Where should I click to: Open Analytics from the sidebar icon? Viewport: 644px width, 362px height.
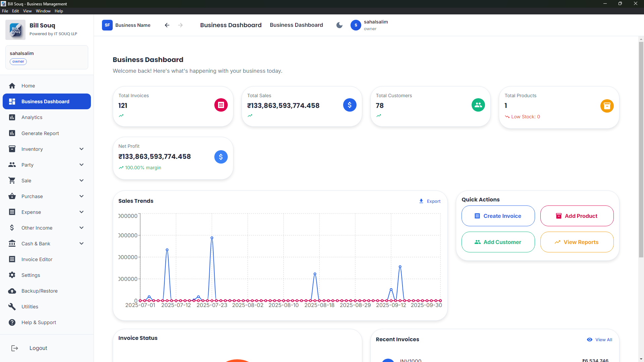tap(12, 117)
